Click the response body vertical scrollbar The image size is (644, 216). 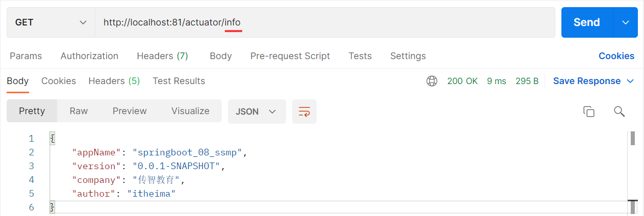pos(632,173)
